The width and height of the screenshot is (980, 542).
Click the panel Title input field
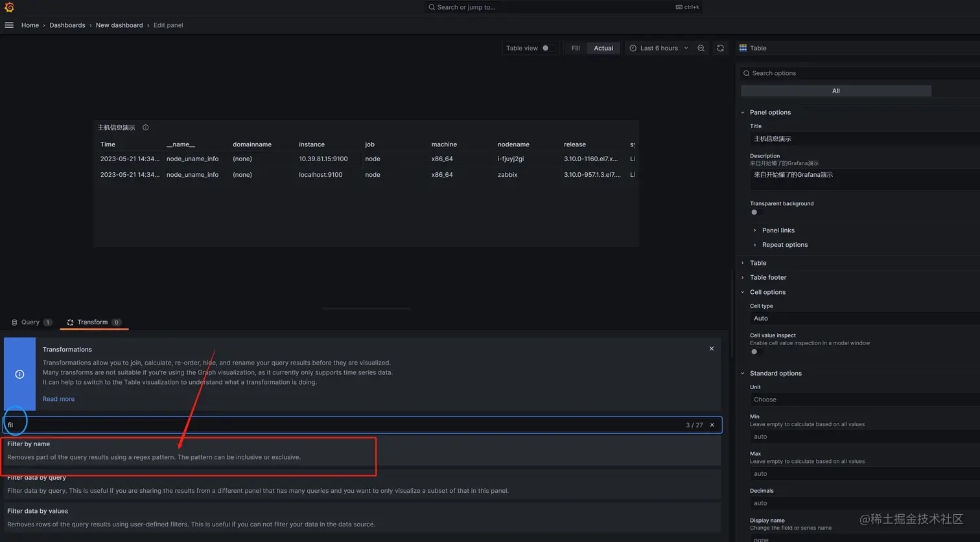tap(865, 139)
